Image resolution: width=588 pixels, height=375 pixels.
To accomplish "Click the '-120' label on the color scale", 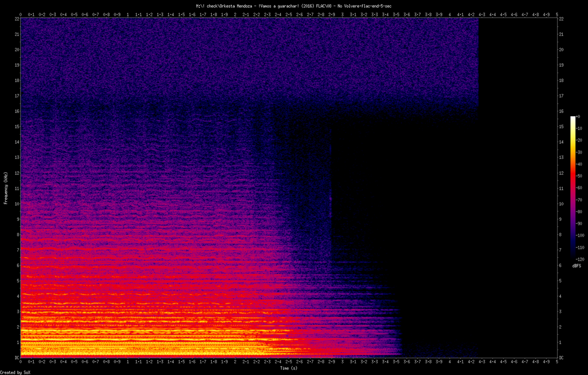I will 580,259.
